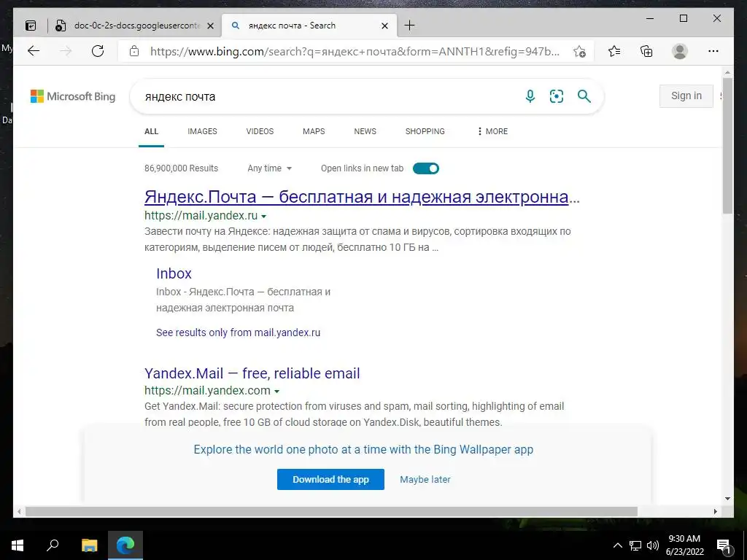Open the MORE search categories menu
Screen dimensions: 747x560
tap(492, 131)
